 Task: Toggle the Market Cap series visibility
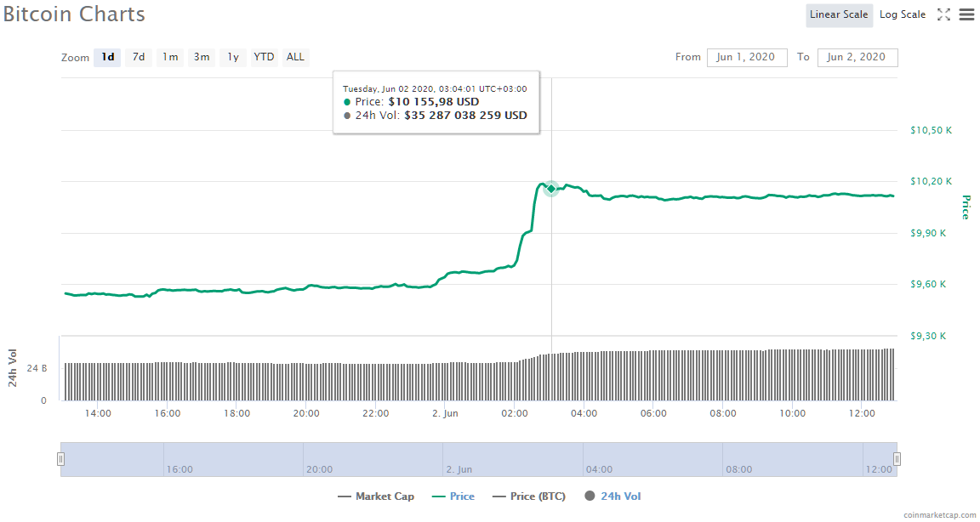tap(376, 496)
